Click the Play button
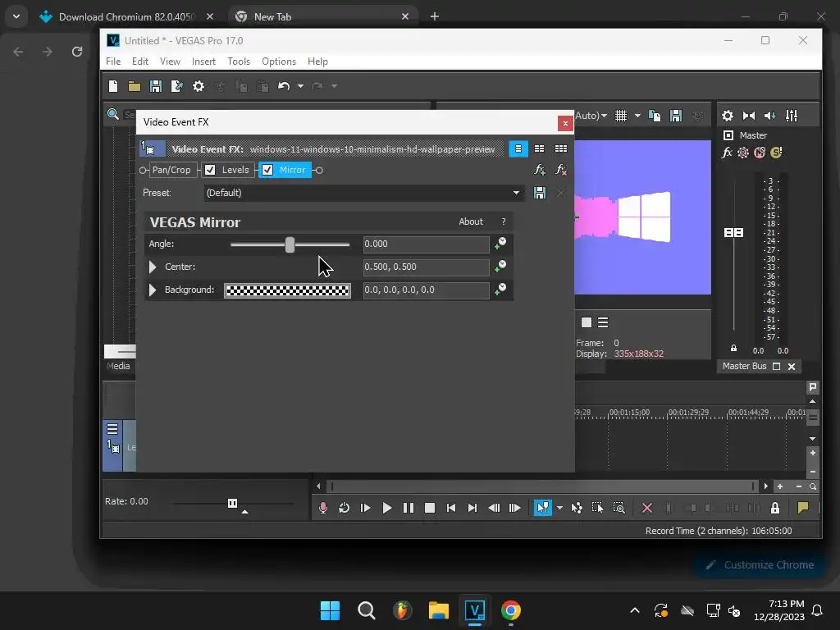This screenshot has height=630, width=840. [387, 508]
